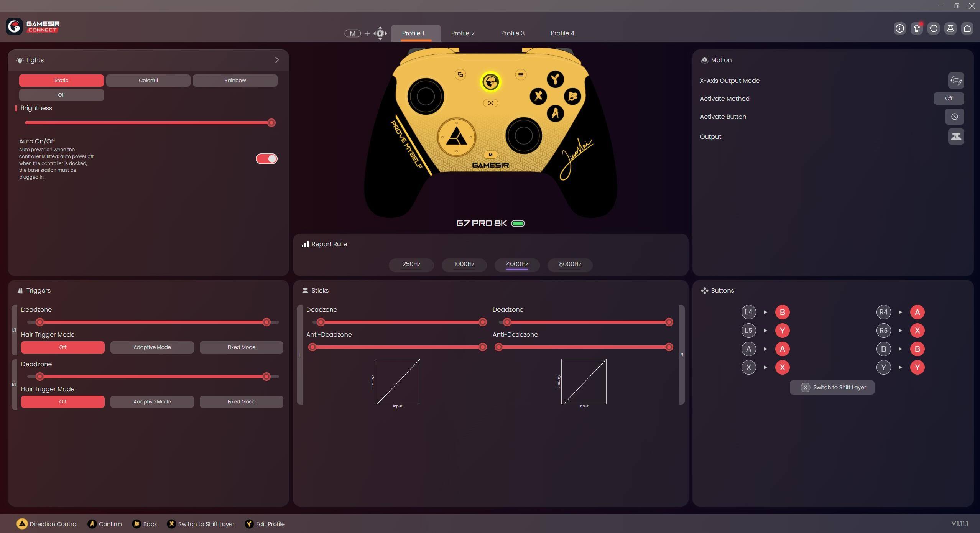Image resolution: width=980 pixels, height=533 pixels.
Task: Click L4 mapped output B icon
Action: (782, 312)
